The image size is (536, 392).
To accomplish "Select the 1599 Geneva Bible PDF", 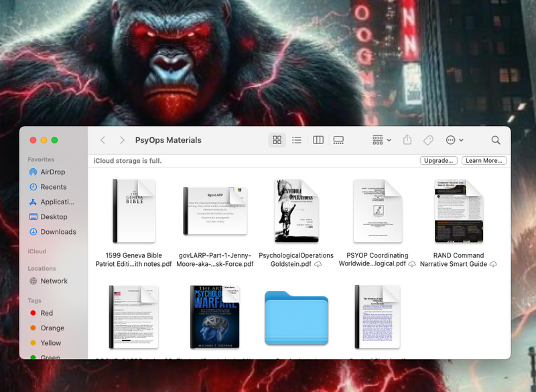I will coord(134,211).
